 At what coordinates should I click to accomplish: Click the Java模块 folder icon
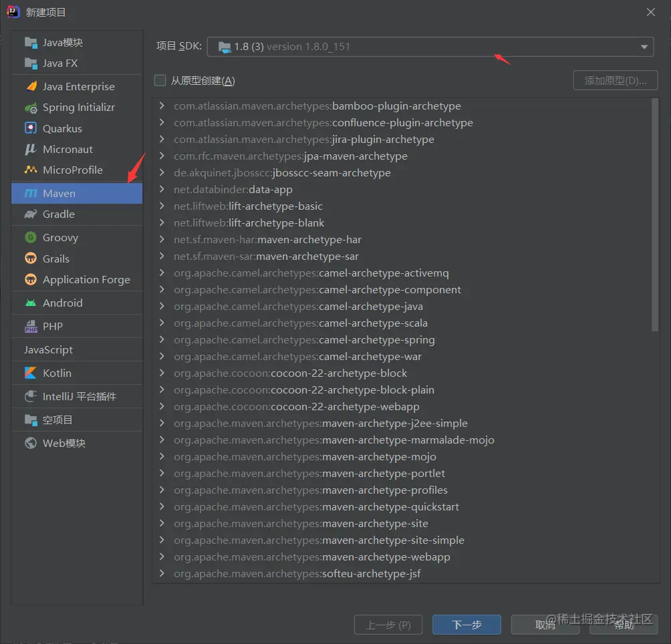pyautogui.click(x=31, y=42)
